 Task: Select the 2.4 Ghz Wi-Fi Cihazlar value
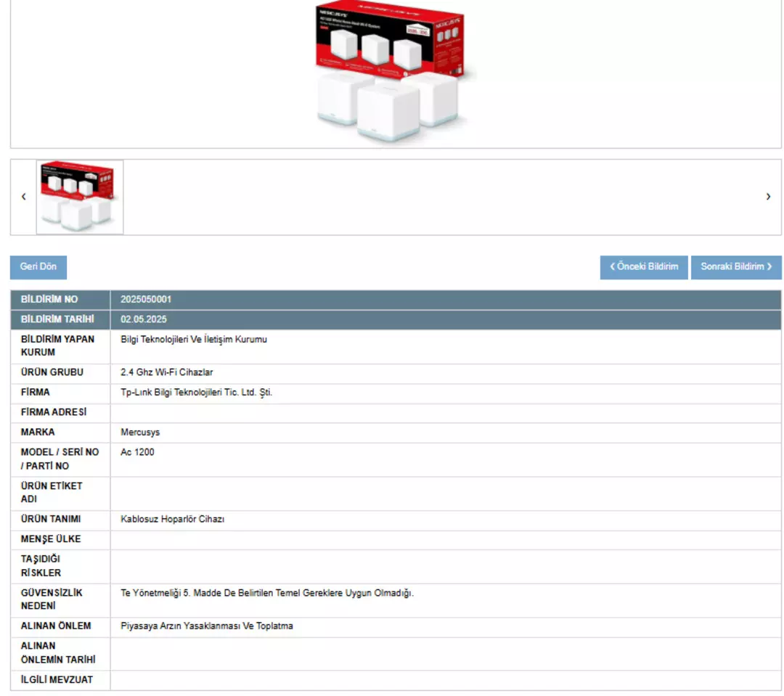point(166,372)
